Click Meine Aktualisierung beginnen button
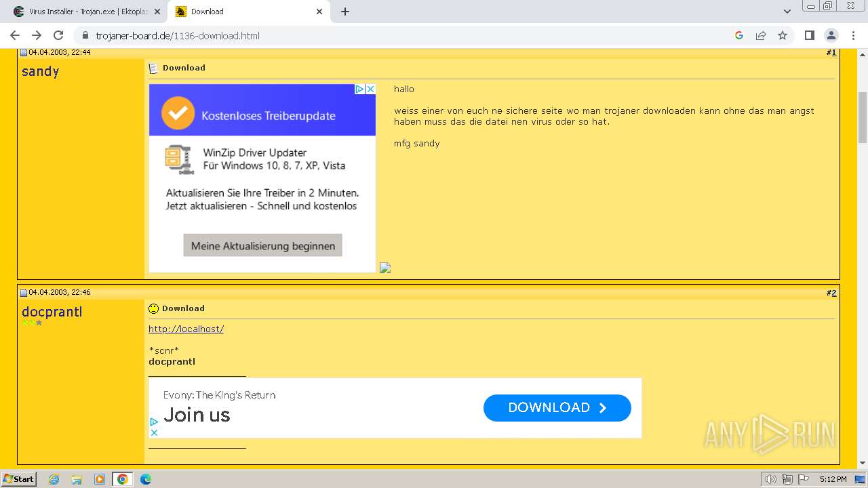This screenshot has height=488, width=868. pos(262,245)
